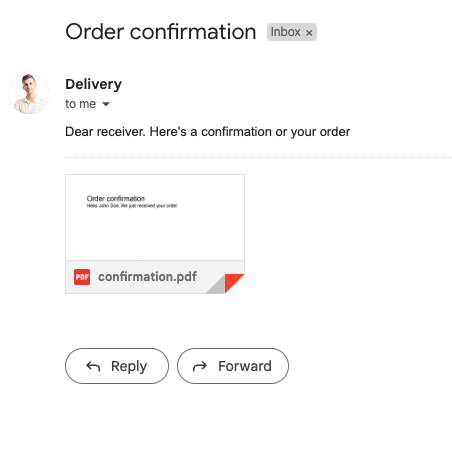Click the gray fold triangle on attachment

pyautogui.click(x=217, y=287)
